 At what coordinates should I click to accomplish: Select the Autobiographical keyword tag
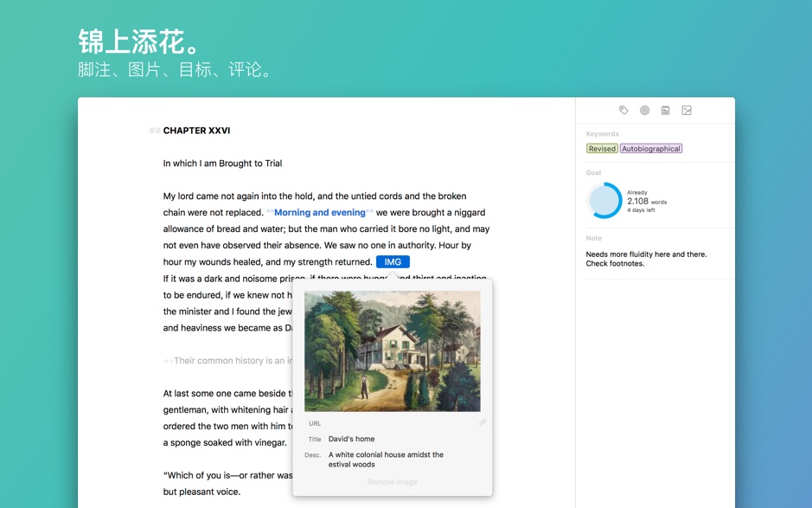click(x=651, y=149)
